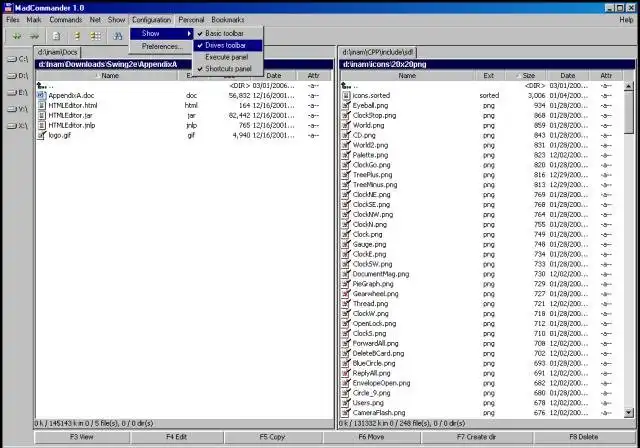Click the right panel path d:\jnam\icons\20x20png
This screenshot has width=640, height=448.
(384, 64)
